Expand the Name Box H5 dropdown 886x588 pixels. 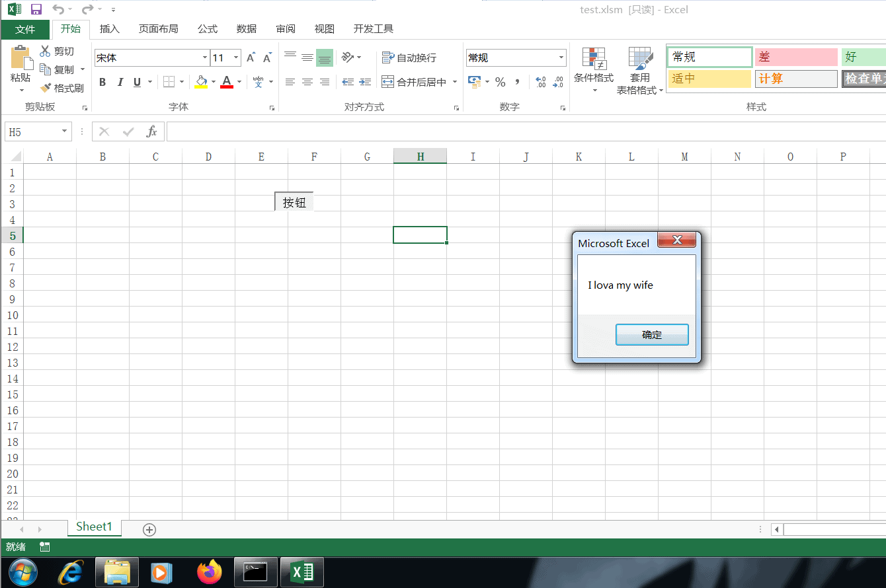pos(65,131)
